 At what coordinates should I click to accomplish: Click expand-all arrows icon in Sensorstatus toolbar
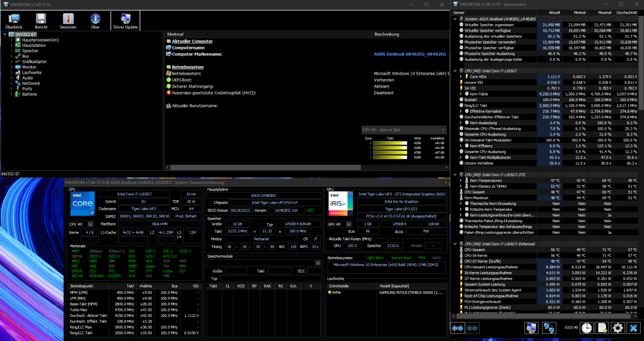click(x=458, y=328)
